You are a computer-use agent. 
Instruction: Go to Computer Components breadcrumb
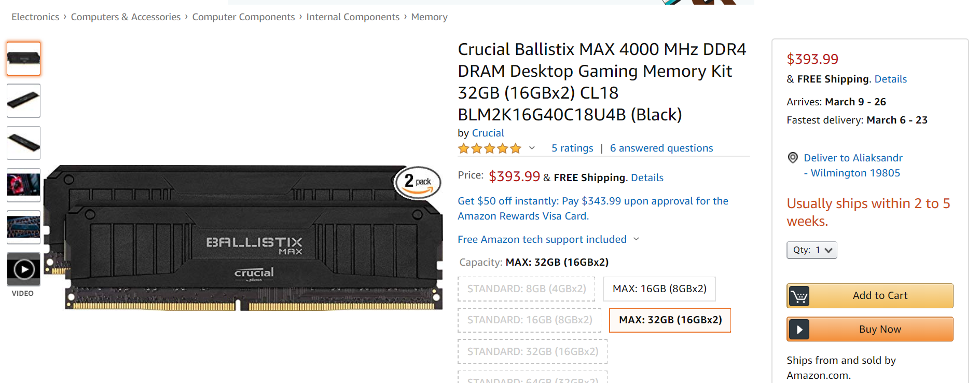point(243,17)
